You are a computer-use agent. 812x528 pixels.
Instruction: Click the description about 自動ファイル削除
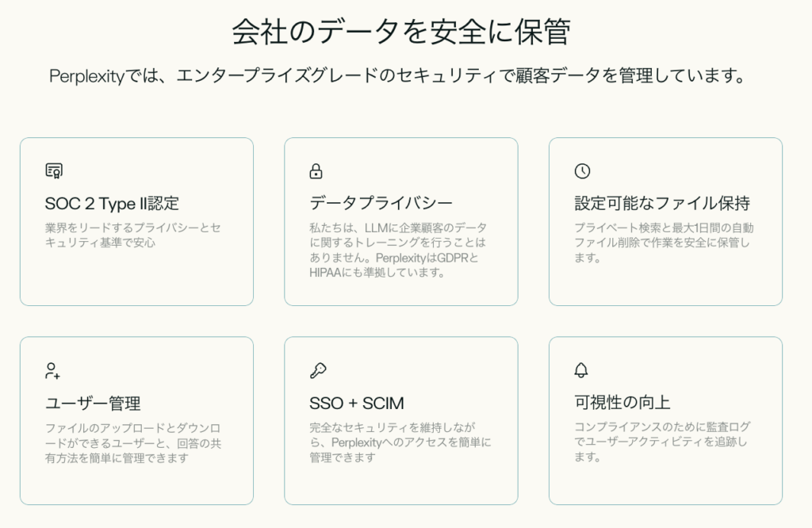663,243
